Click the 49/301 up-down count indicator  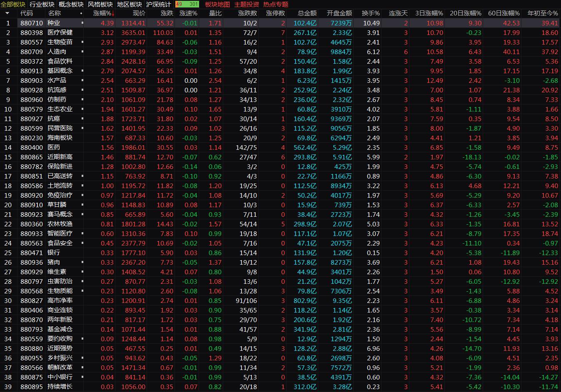click(187, 4)
